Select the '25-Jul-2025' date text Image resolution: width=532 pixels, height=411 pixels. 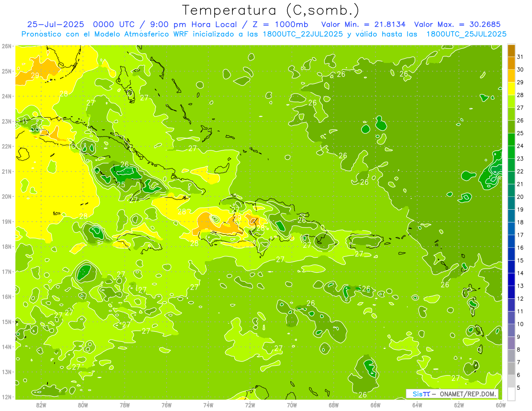[57, 24]
